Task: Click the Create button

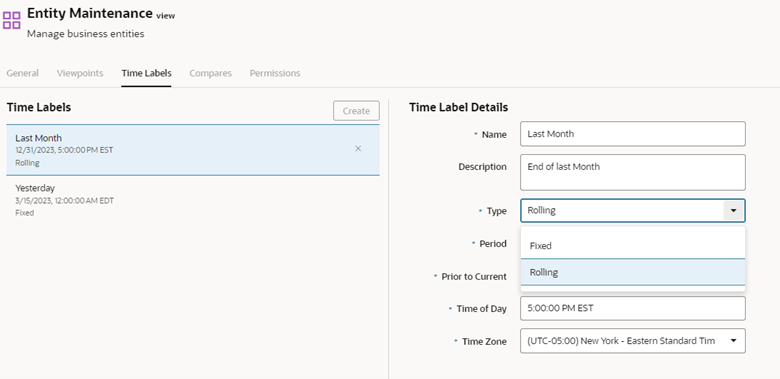Action: [356, 111]
